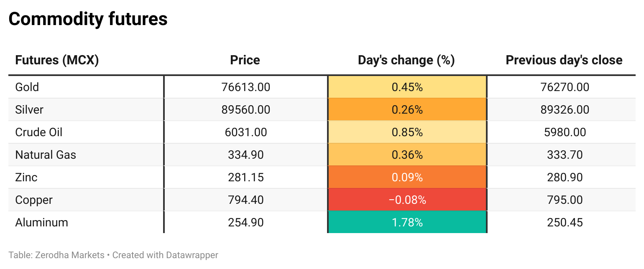Open the Created with Datawrapper link

tap(165, 255)
